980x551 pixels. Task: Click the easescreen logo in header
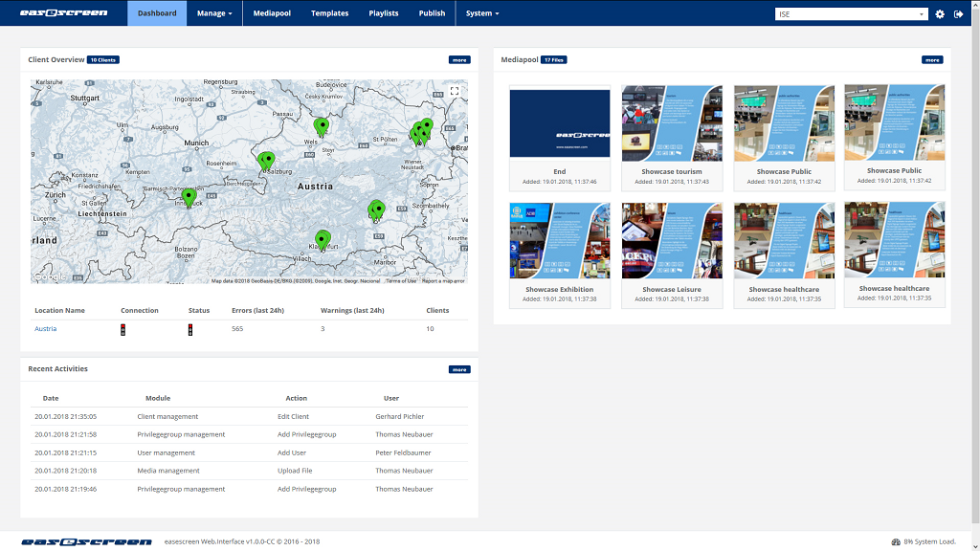64,13
